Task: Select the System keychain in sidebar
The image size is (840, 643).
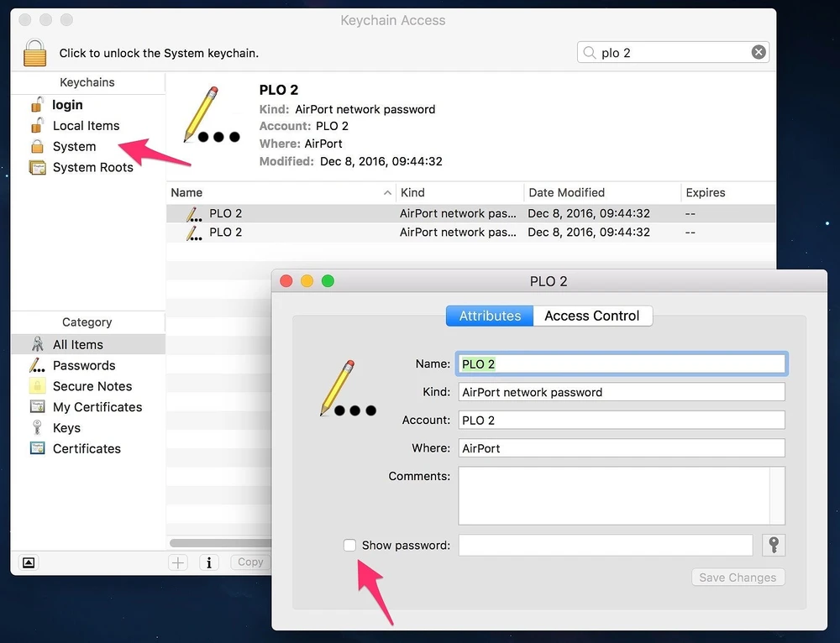Action: tap(74, 147)
